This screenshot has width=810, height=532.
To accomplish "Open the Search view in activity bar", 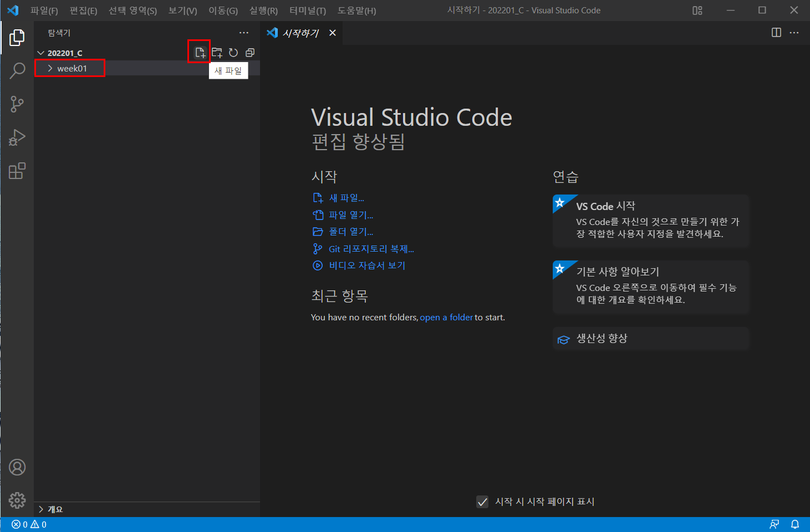I will tap(17, 71).
